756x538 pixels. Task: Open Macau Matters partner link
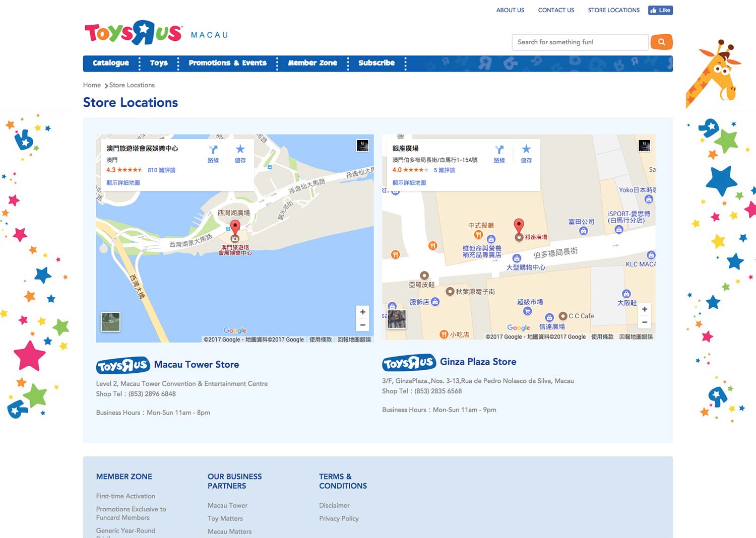(x=229, y=531)
